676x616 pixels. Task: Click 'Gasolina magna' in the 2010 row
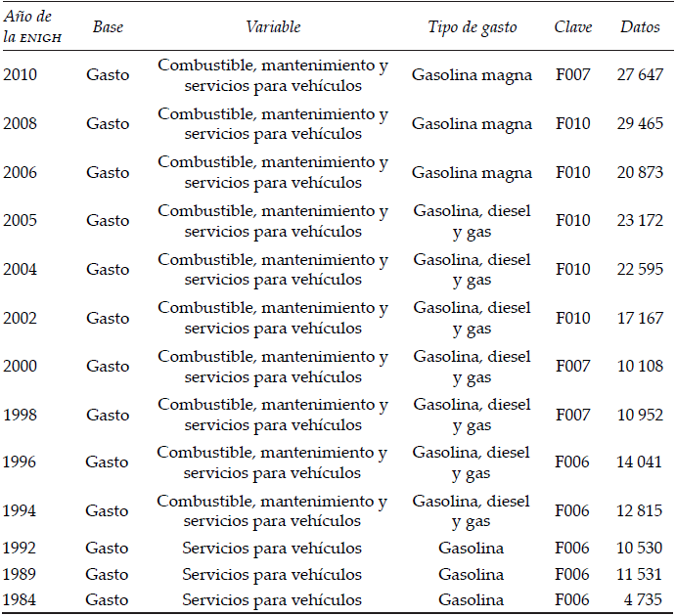(x=472, y=75)
